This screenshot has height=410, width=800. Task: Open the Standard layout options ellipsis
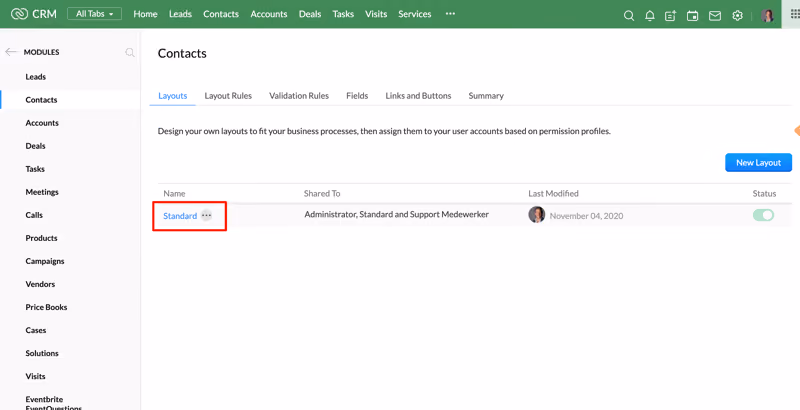coord(206,216)
